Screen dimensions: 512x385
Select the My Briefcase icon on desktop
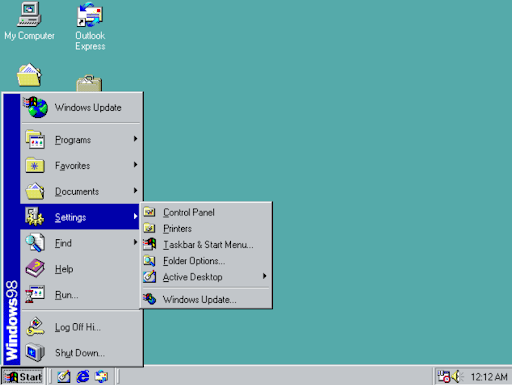coord(89,83)
